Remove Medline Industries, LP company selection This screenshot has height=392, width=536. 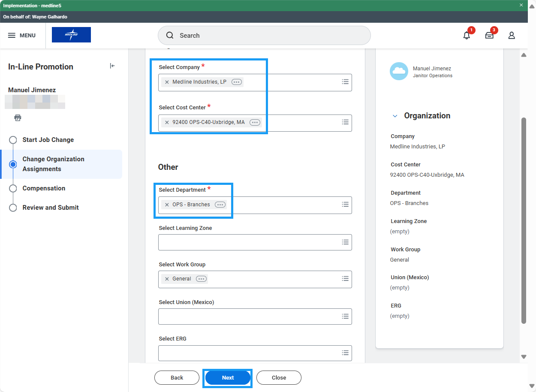coord(167,82)
